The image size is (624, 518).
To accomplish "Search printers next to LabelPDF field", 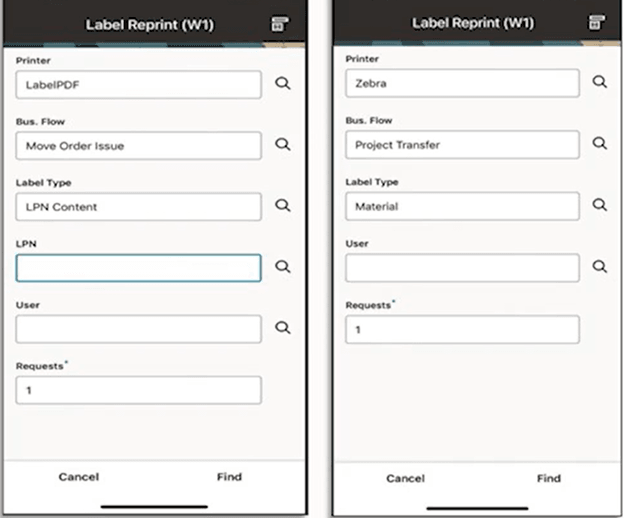I will (283, 84).
